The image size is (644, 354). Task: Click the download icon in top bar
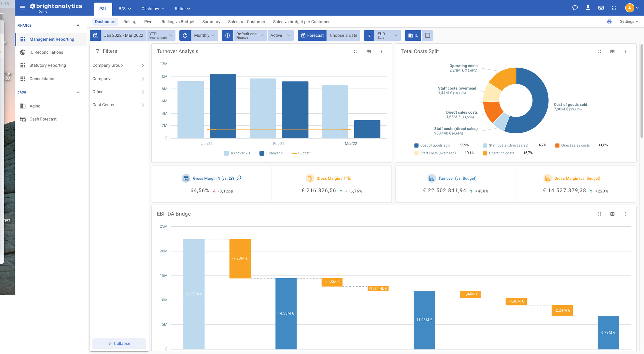[588, 8]
